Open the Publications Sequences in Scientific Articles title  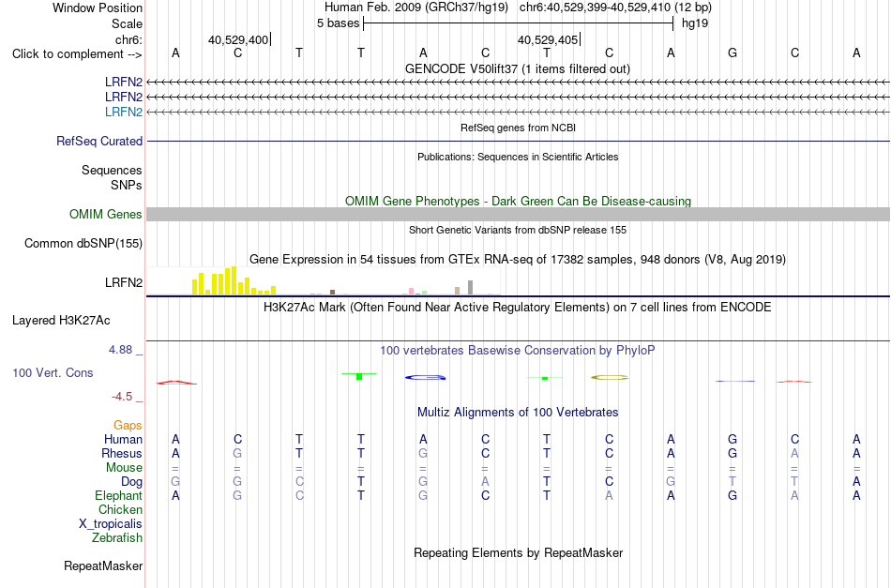pyautogui.click(x=518, y=157)
